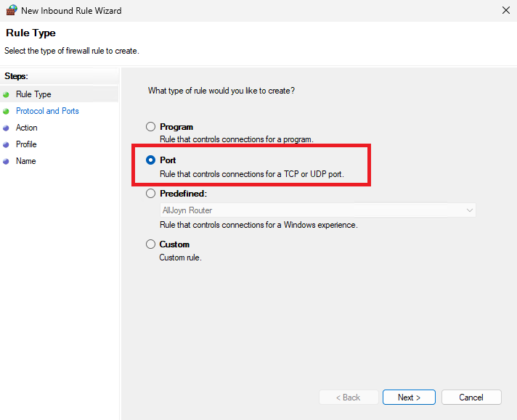Click 'Rule that controls connections for a TCP or UDP port.'

tap(252, 174)
